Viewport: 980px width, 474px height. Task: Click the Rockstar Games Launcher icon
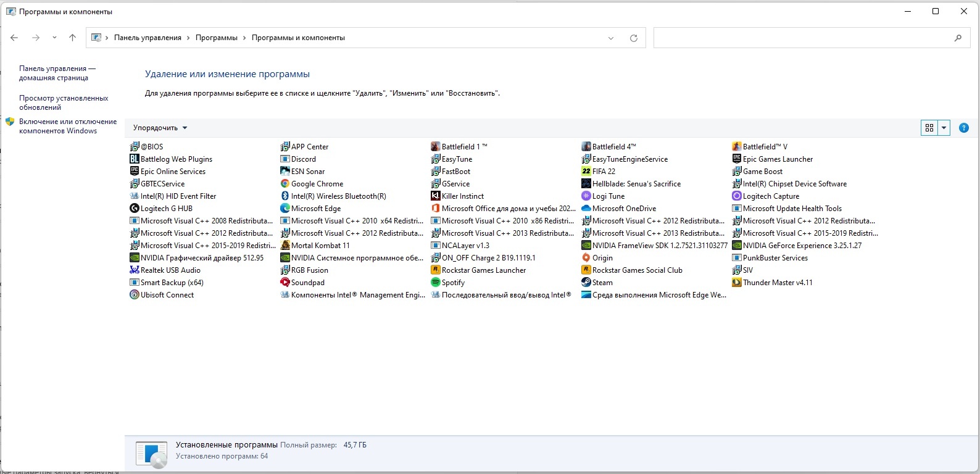point(436,270)
